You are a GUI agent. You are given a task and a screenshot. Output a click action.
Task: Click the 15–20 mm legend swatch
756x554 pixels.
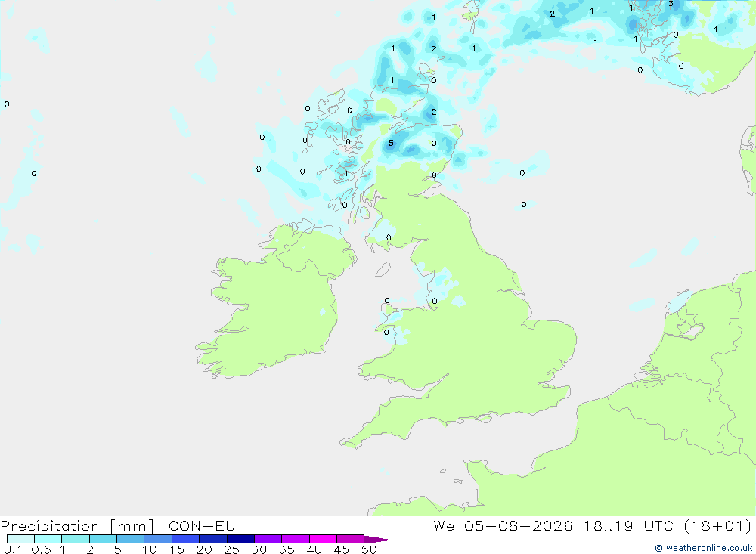click(x=186, y=539)
